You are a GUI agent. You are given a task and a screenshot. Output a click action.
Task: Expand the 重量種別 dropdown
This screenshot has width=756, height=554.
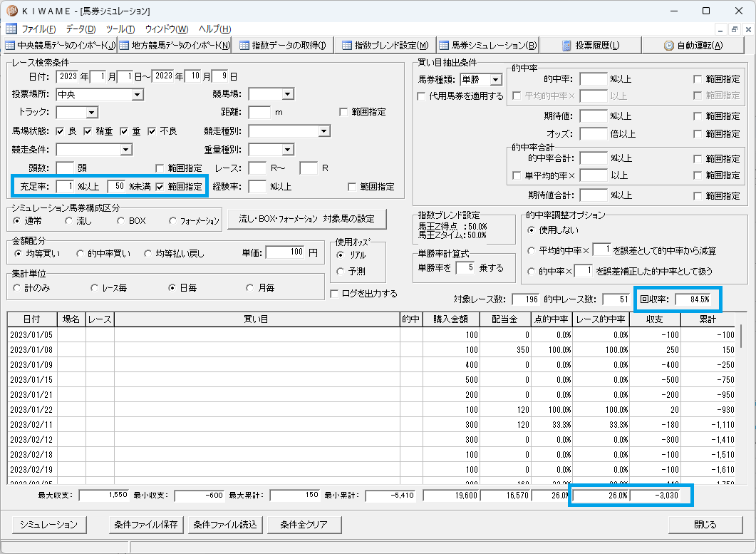[288, 150]
